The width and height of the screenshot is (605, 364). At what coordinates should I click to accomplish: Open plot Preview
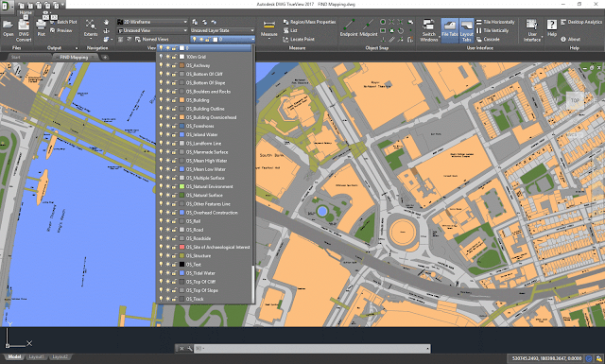[60, 30]
